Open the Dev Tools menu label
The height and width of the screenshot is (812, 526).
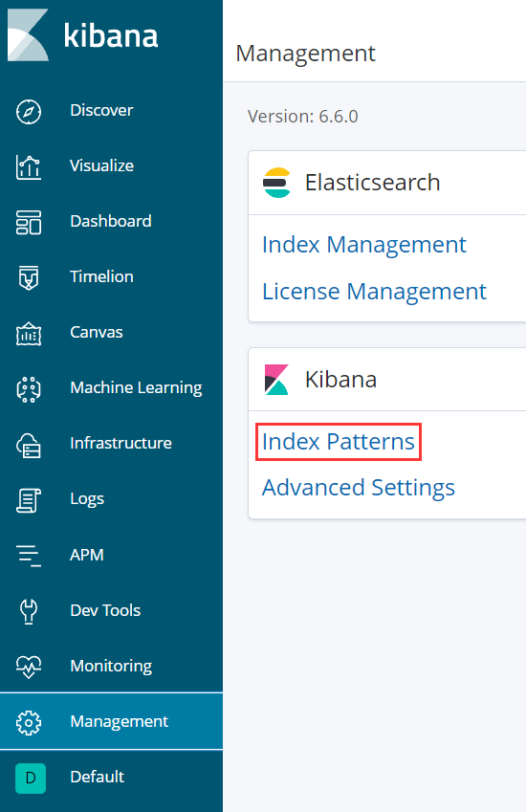click(105, 610)
